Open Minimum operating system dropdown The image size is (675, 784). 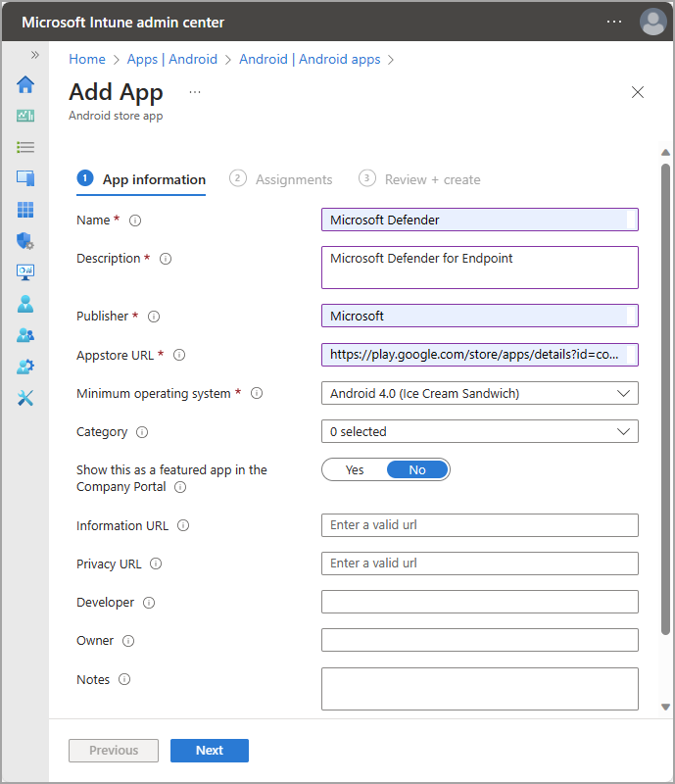pyautogui.click(x=479, y=394)
